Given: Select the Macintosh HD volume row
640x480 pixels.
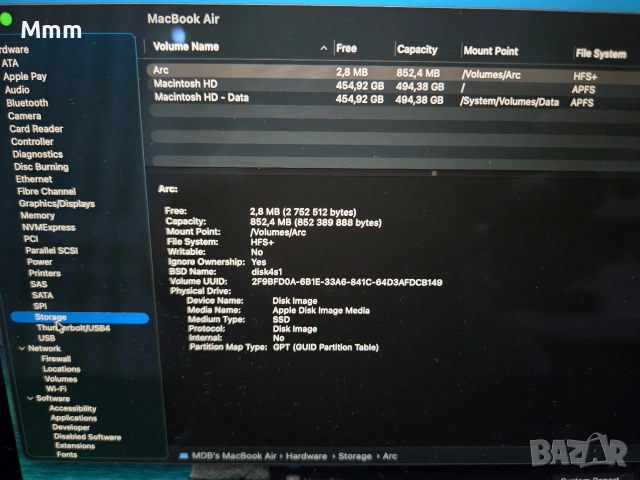Looking at the screenshot, I should coord(392,86).
